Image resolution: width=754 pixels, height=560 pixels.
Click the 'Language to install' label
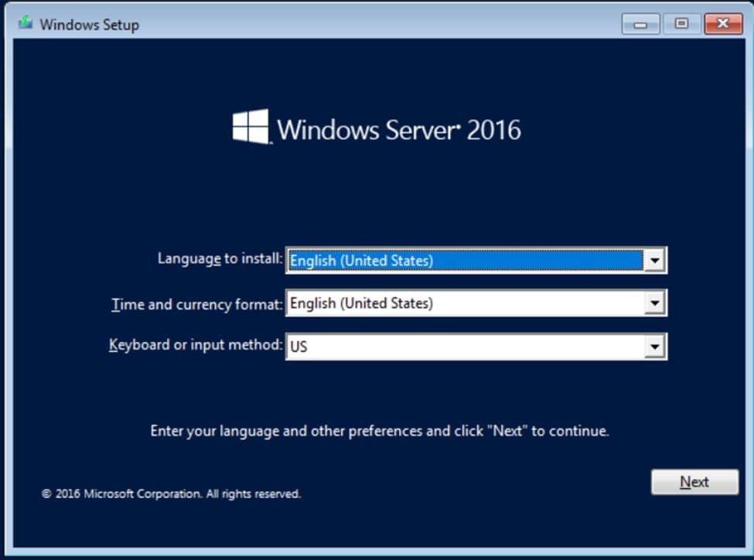click(220, 259)
